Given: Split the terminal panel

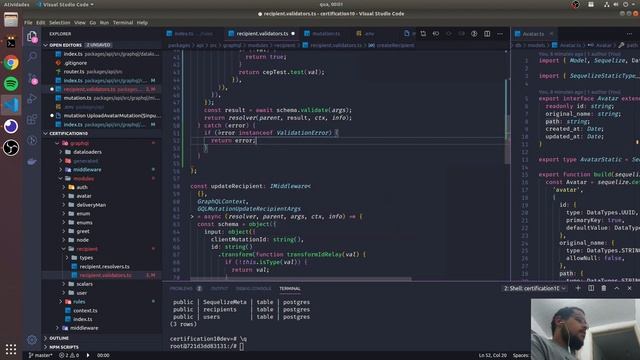Looking at the screenshot, I should tap(591, 288).
